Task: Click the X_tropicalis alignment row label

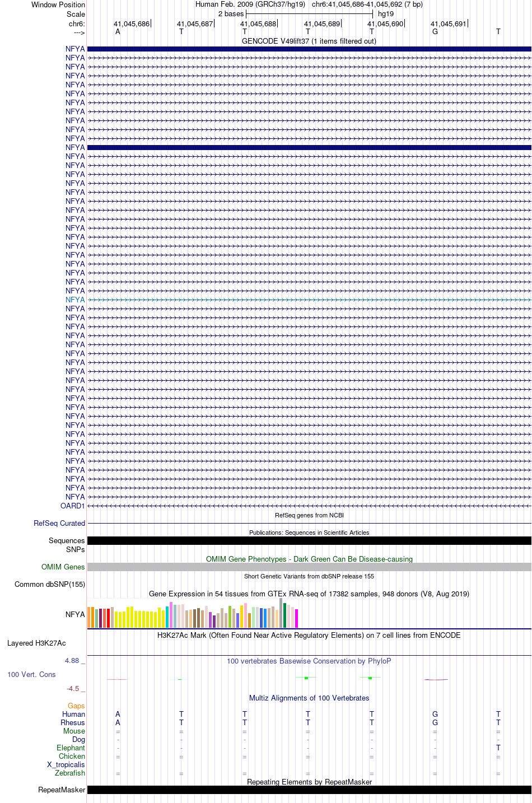Action: (x=66, y=764)
